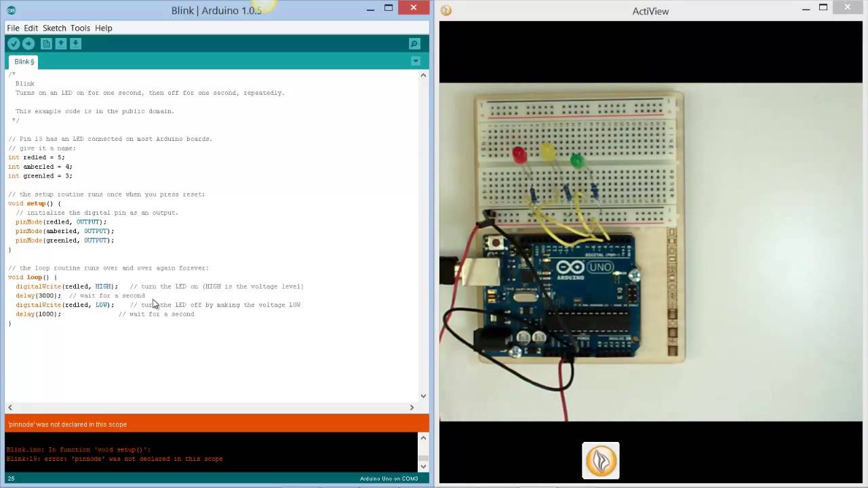Click the line number 25 in status bar
This screenshot has height=488, width=868.
click(x=11, y=479)
